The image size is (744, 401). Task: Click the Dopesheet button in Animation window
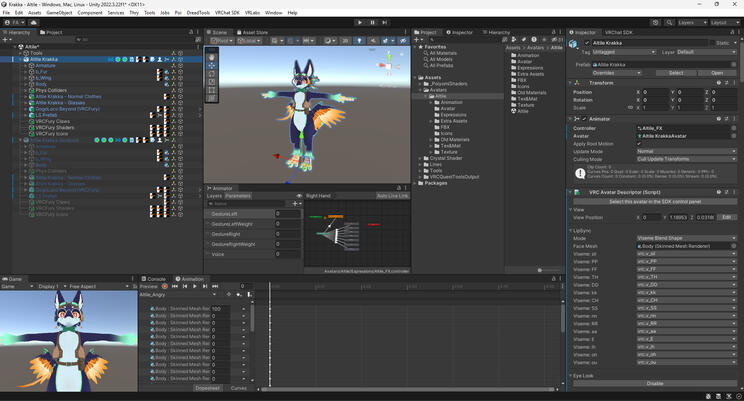point(208,387)
